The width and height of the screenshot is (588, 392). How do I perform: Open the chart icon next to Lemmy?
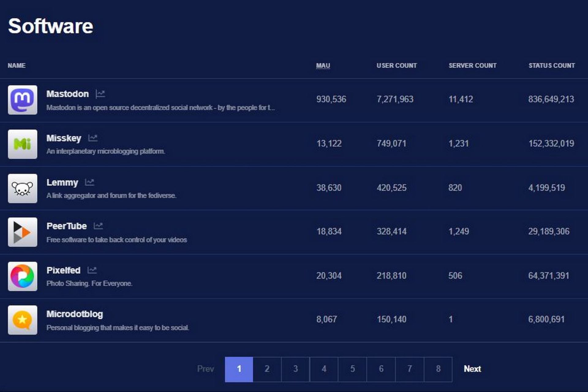click(x=89, y=182)
